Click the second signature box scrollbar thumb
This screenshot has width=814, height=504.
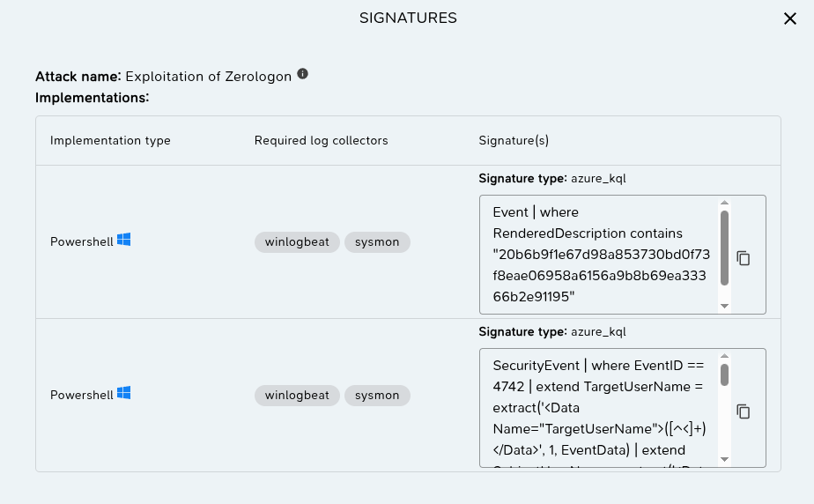tap(725, 375)
